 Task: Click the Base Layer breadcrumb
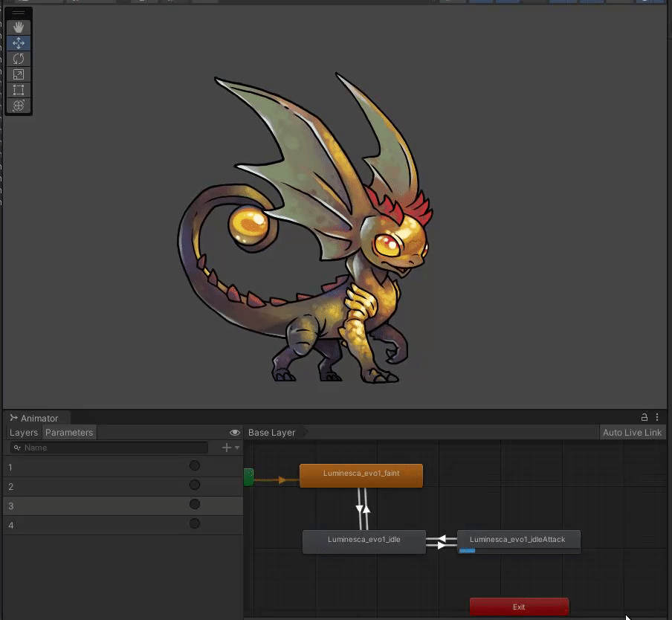click(x=271, y=433)
